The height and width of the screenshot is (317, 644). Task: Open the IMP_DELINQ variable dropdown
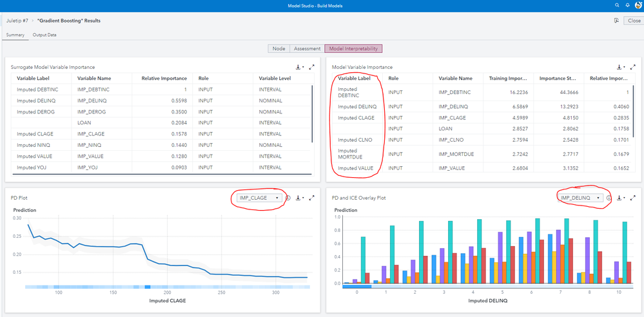(581, 198)
